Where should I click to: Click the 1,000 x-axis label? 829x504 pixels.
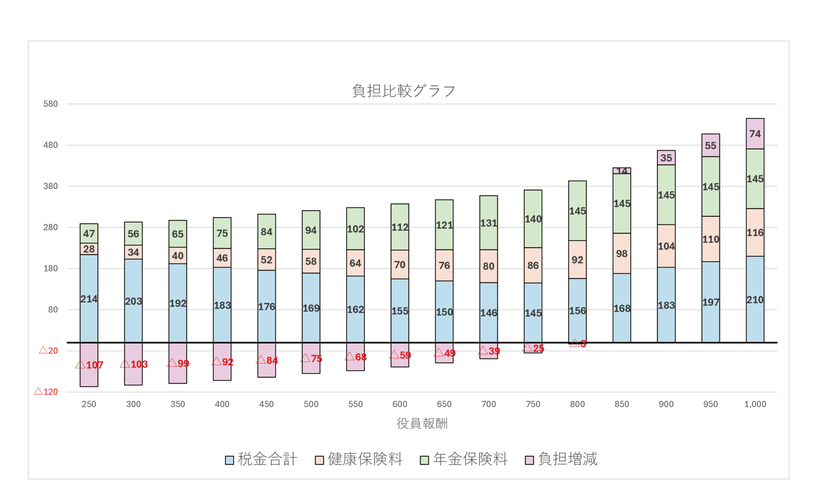(755, 404)
